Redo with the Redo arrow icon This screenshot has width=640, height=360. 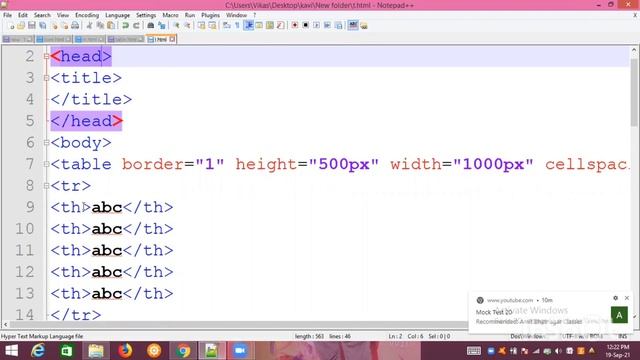click(x=136, y=25)
